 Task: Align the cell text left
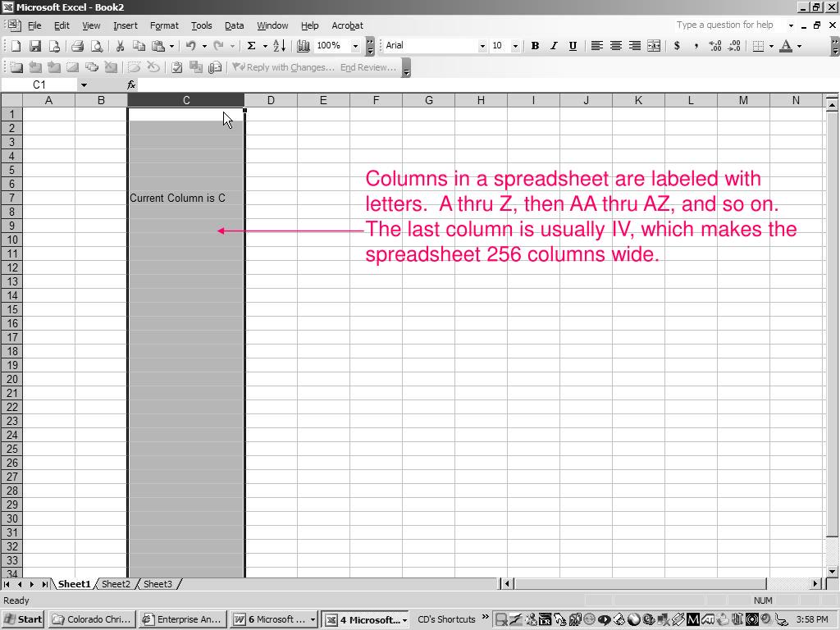coord(596,46)
